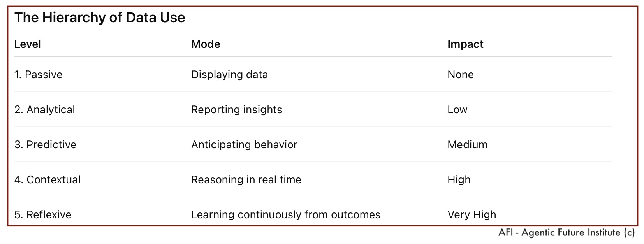Screen dimensions: 644x244
Task: Select the Level column header
Action: (x=28, y=44)
